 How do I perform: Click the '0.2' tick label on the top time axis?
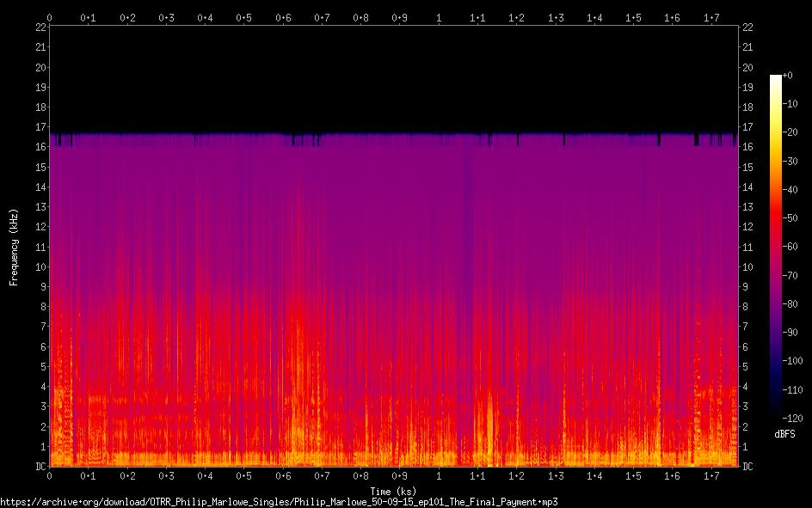[x=127, y=17]
